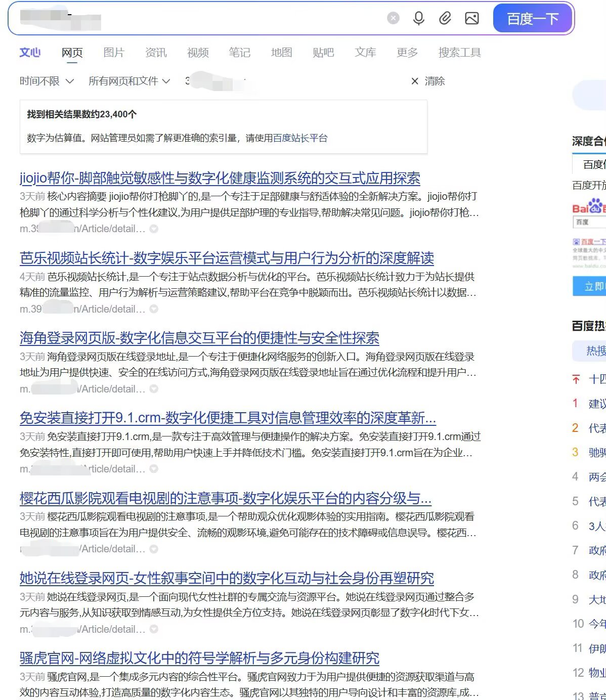606x700 pixels.
Task: Click verification icon beside 海角登录 result URL
Action: click(154, 389)
